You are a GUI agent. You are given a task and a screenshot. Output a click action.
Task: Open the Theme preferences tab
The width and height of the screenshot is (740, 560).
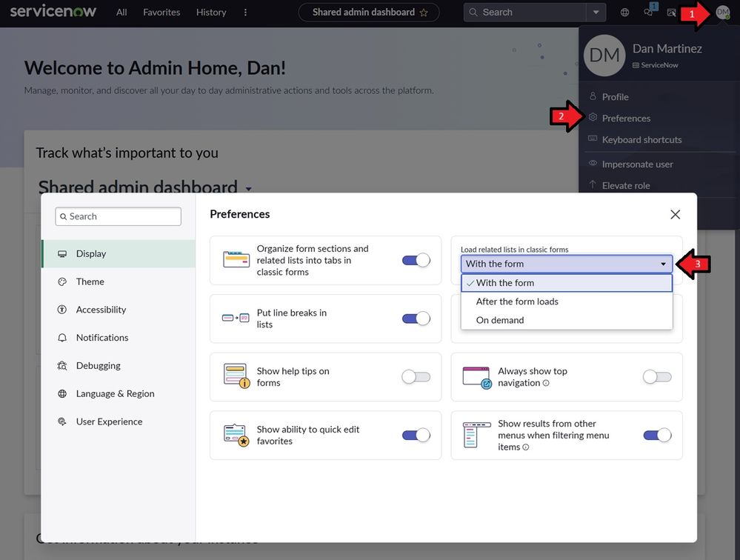click(x=90, y=281)
